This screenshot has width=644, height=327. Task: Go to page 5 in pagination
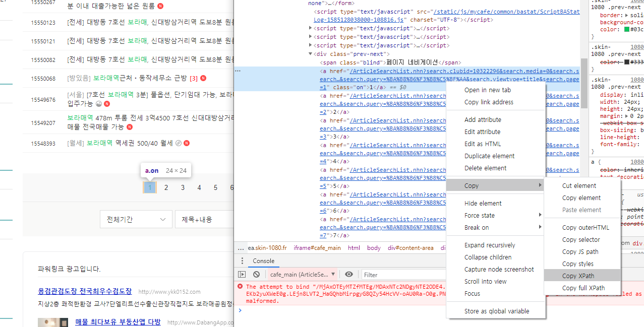point(215,187)
